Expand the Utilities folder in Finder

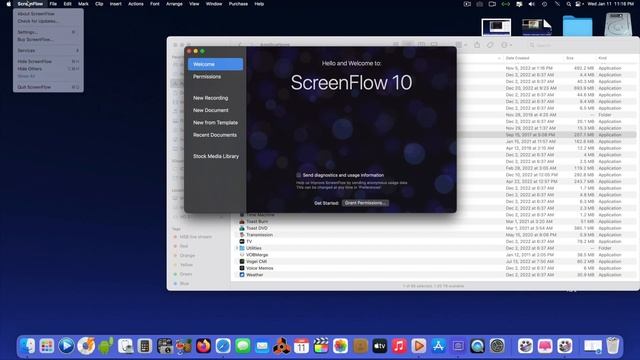237,248
